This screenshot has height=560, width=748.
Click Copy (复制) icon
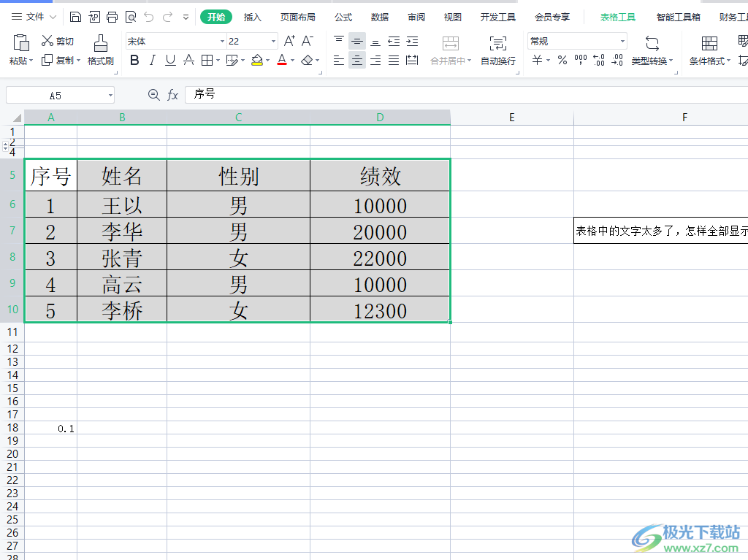pos(47,60)
